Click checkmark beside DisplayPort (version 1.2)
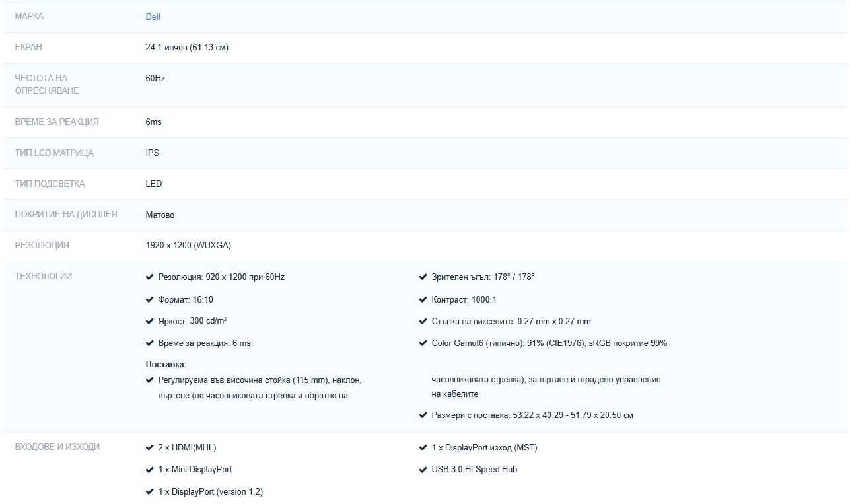This screenshot has width=850, height=504. click(x=149, y=492)
